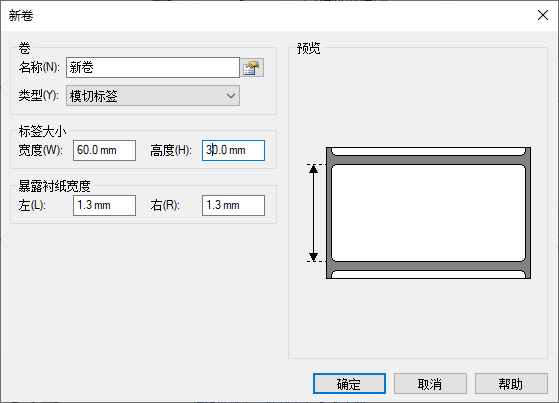Click the 高度(H): label text
The image size is (559, 403).
click(171, 150)
